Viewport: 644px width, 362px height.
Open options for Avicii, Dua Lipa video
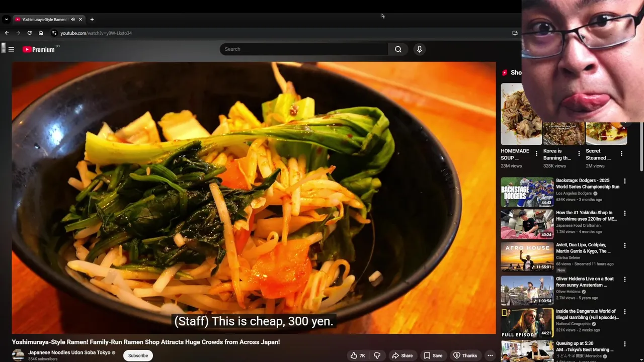(625, 245)
